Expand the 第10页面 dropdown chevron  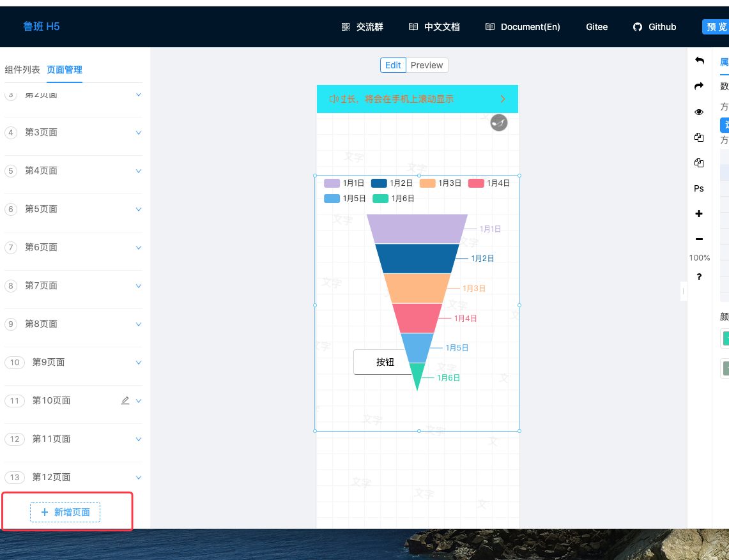pos(139,400)
